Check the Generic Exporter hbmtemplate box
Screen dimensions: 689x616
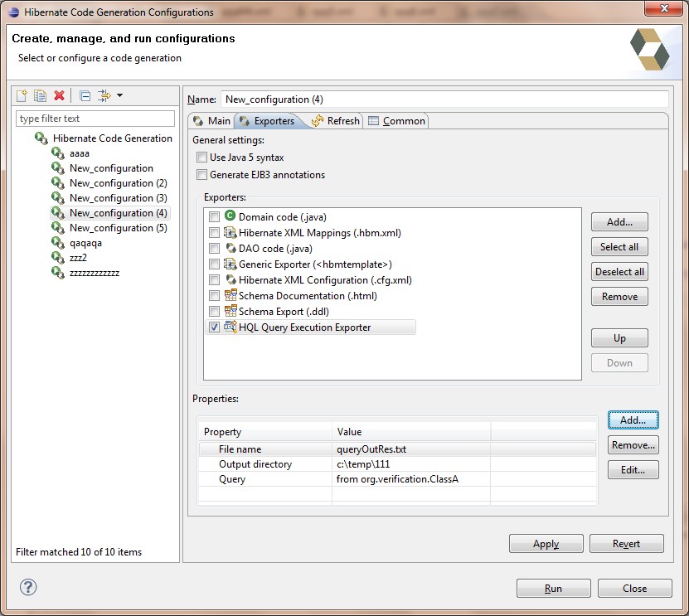coord(214,264)
